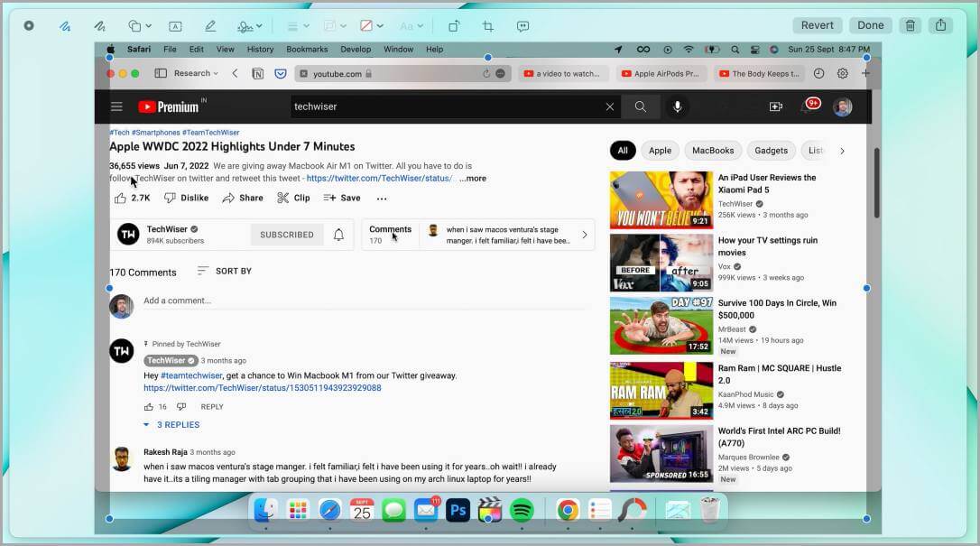Dislike the pinned TechWiser comment

coord(181,407)
